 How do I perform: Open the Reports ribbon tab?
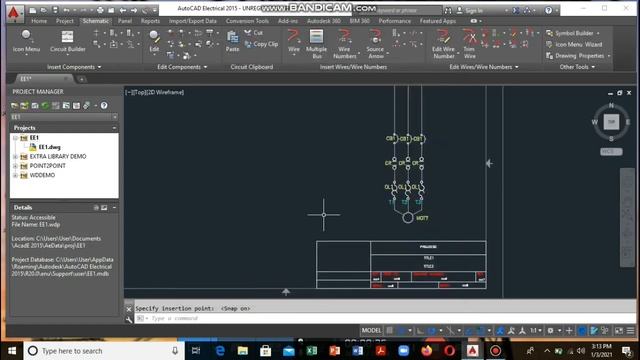click(x=150, y=21)
